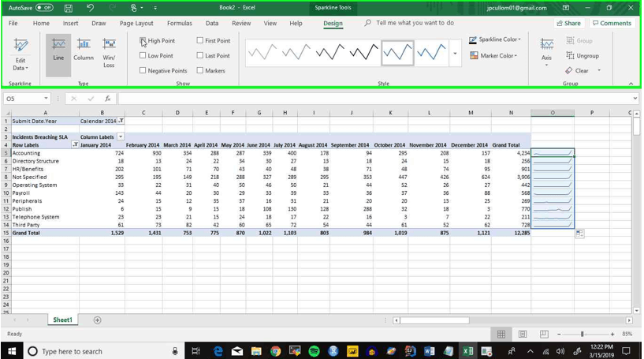The height and width of the screenshot is (359, 644).
Task: Open Sparkline Color dropdown
Action: click(x=494, y=40)
